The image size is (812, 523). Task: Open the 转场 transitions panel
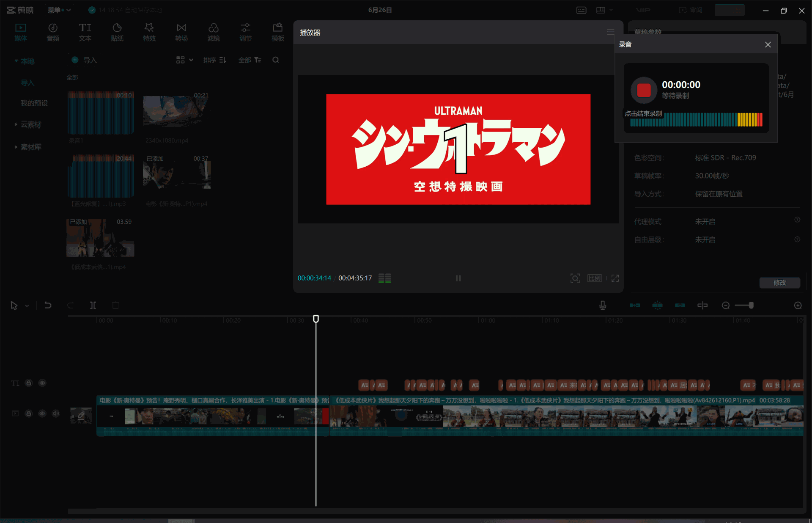click(x=181, y=32)
